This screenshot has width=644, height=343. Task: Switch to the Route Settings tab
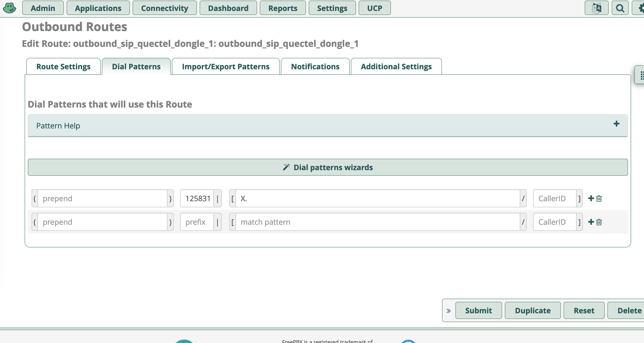(x=63, y=66)
